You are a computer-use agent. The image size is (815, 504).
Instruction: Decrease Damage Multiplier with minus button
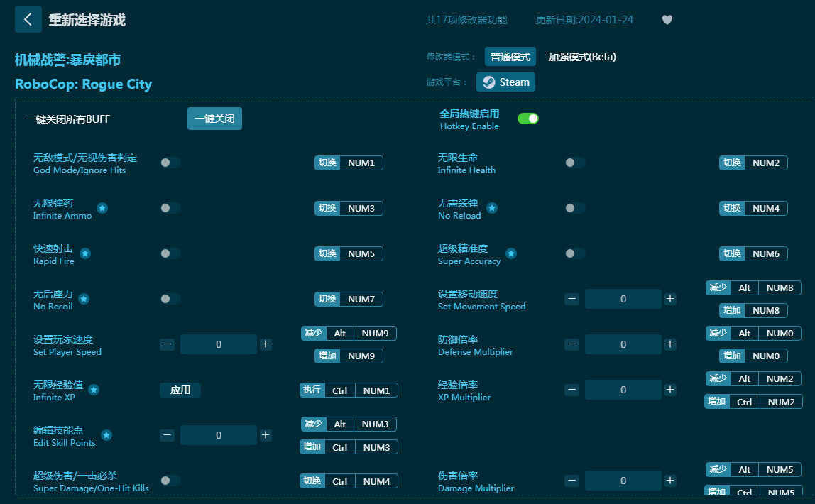(571, 481)
